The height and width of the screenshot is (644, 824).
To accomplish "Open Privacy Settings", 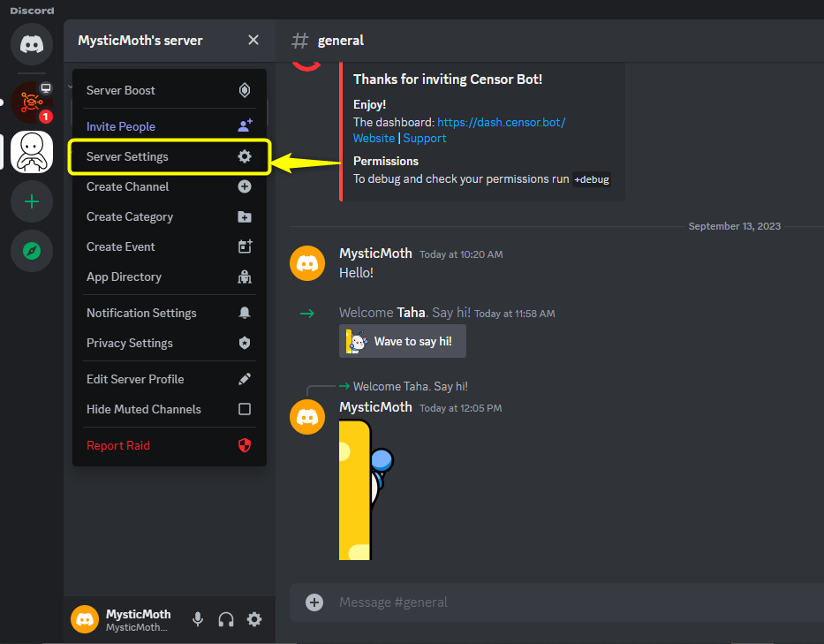I will 170,343.
